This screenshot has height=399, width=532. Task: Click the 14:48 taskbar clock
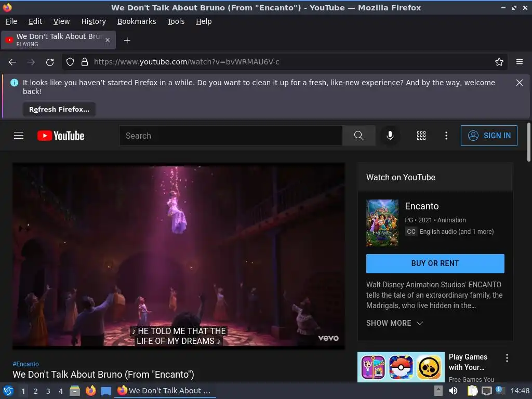click(x=520, y=391)
